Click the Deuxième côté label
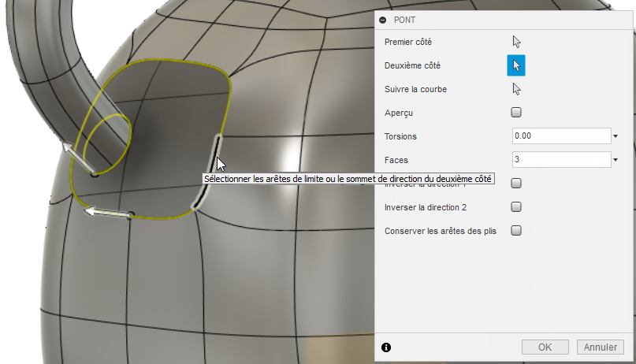Screen dimensions: 636x364 pyautogui.click(x=412, y=65)
